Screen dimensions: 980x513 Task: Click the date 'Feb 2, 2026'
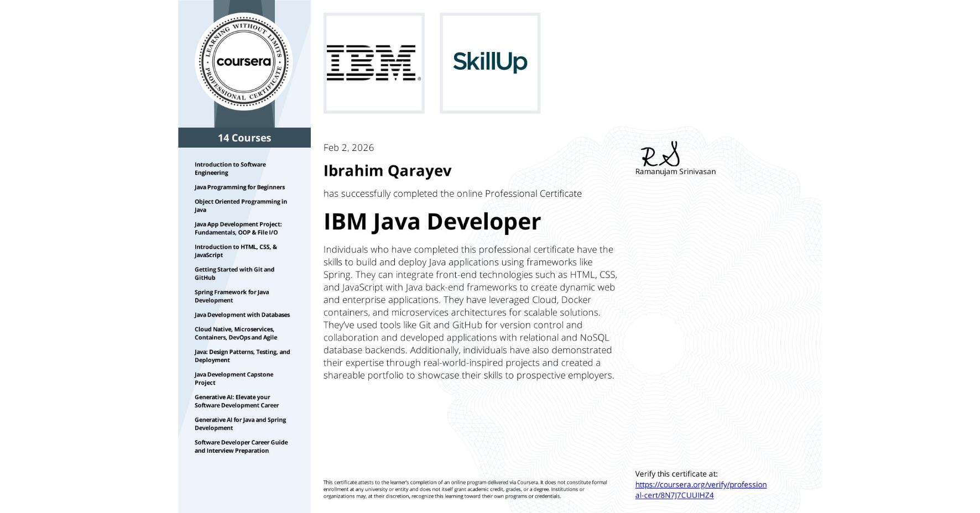348,148
